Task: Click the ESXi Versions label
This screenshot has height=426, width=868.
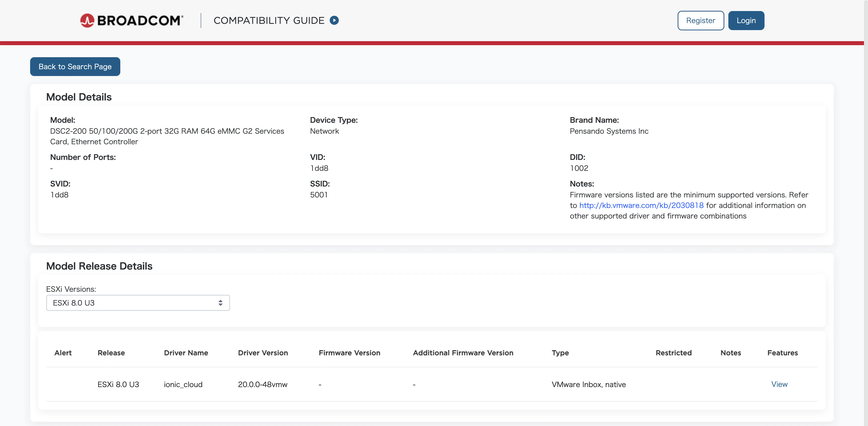Action: tap(71, 289)
